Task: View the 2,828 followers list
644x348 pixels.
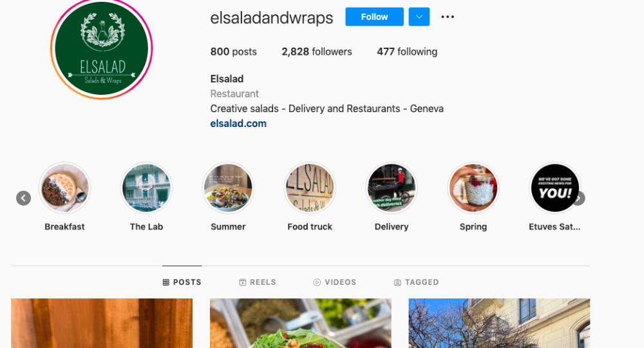Action: tap(317, 52)
